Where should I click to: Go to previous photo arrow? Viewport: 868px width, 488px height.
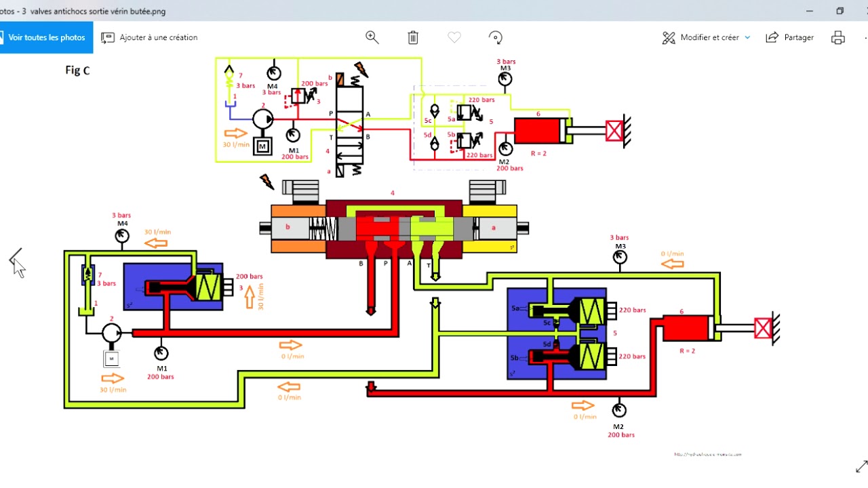(16, 258)
